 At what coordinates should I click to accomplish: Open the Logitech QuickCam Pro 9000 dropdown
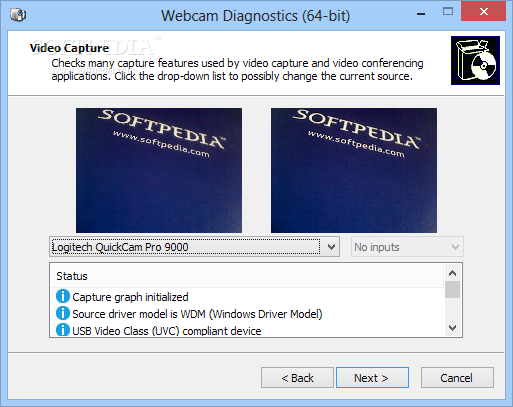[x=194, y=247]
